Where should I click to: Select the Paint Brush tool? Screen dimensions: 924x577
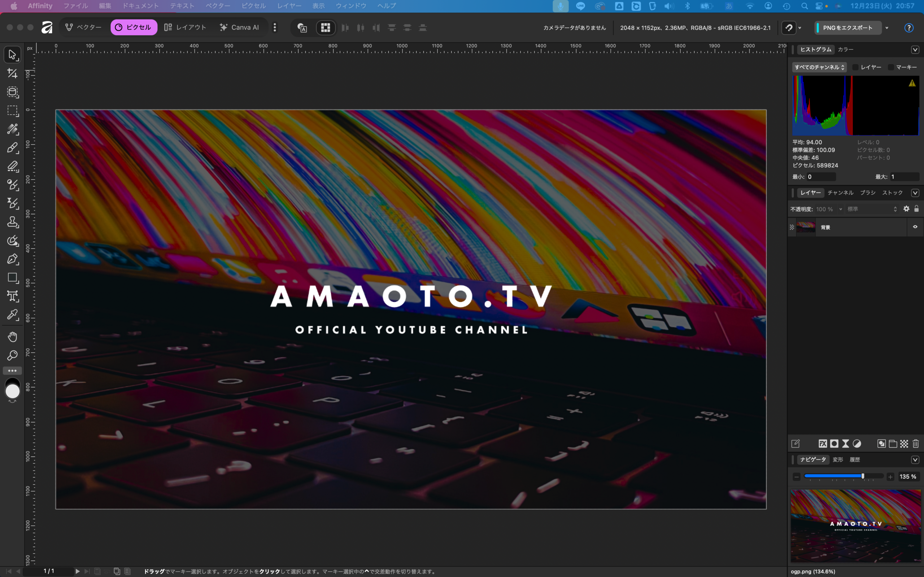tap(12, 148)
